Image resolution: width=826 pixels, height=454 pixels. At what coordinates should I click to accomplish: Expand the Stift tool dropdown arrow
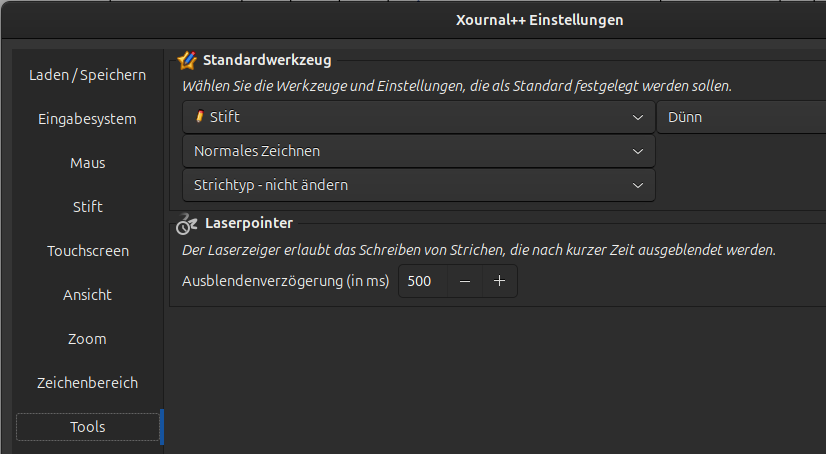pyautogui.click(x=638, y=117)
